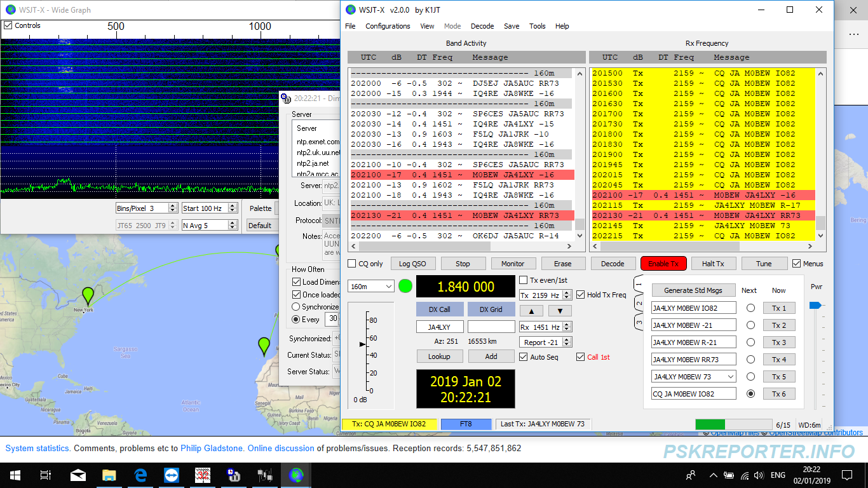Click the Tx frequency down arrow button
Screen dimensions: 868x488
point(560,311)
